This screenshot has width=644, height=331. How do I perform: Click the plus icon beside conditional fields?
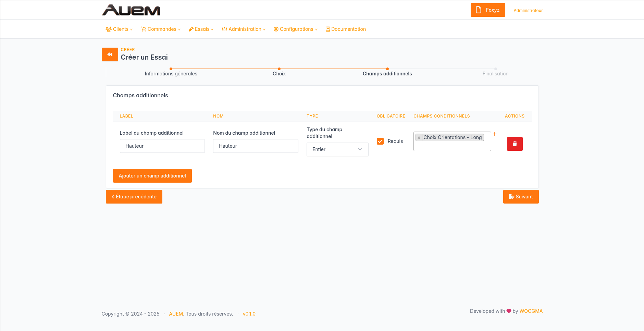tap(495, 134)
